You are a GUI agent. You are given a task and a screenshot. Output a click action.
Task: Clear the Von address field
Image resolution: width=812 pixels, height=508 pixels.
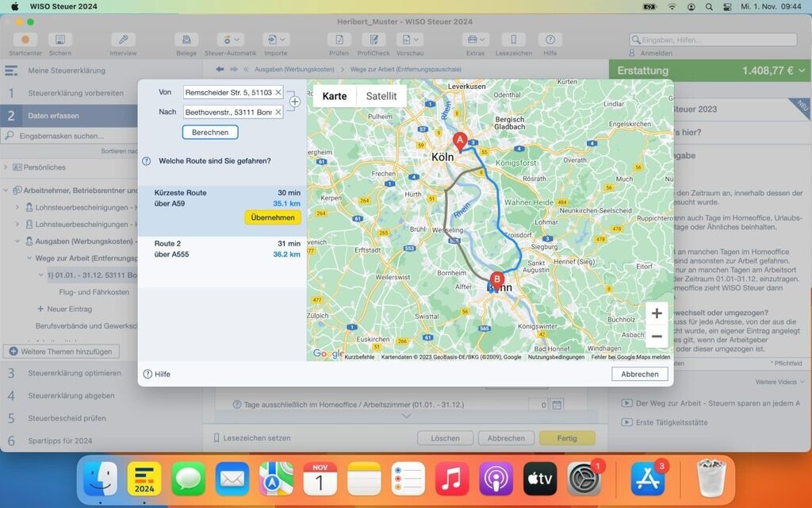coord(278,93)
